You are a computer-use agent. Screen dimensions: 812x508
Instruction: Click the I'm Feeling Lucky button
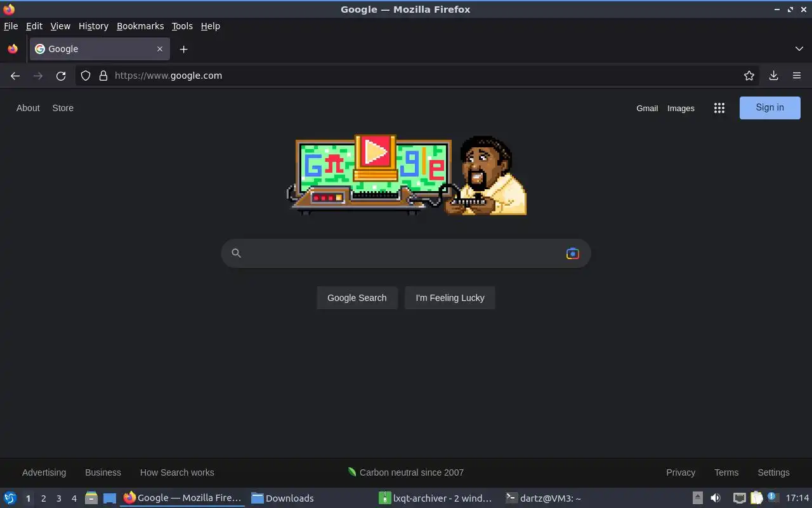click(x=450, y=298)
